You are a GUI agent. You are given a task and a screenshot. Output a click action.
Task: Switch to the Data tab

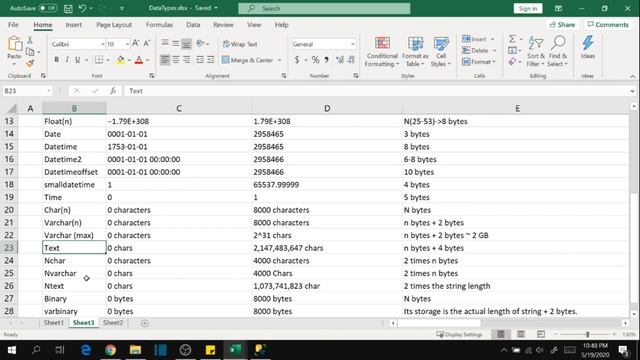pos(193,25)
